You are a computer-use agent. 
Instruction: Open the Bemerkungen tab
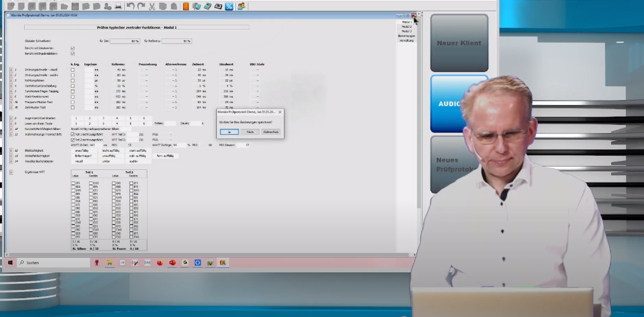[407, 36]
